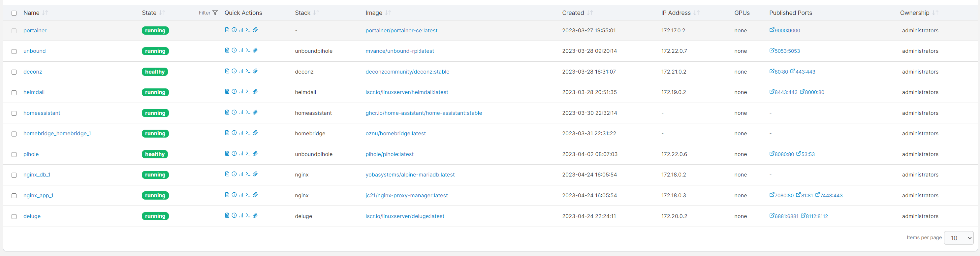Attach to the homeassistant container
Viewport: 980px width, 256px height.
click(x=255, y=112)
